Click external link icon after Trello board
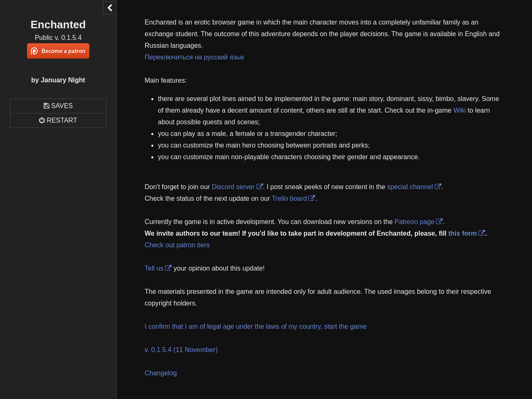The width and height of the screenshot is (532, 399). tap(312, 198)
